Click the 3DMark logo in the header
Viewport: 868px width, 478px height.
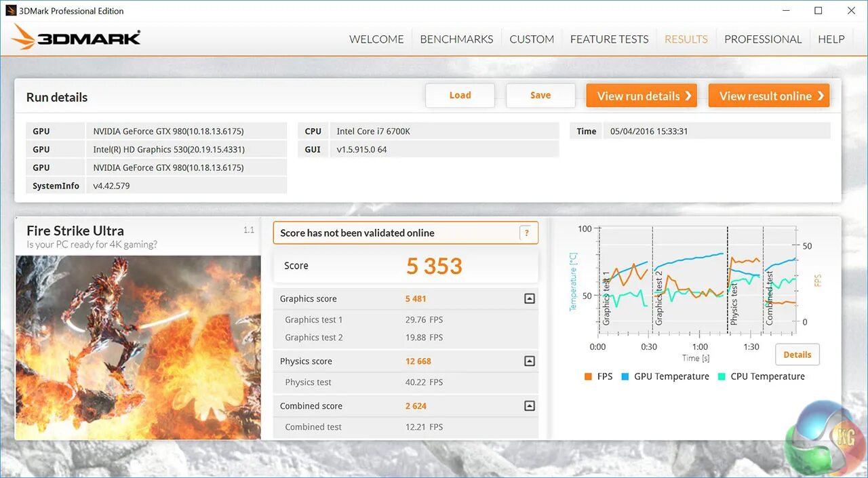tap(76, 37)
